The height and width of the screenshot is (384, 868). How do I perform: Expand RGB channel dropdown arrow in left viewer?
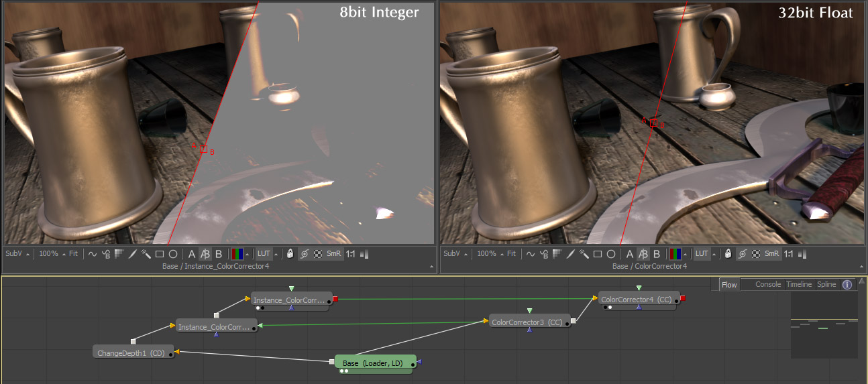(x=248, y=254)
